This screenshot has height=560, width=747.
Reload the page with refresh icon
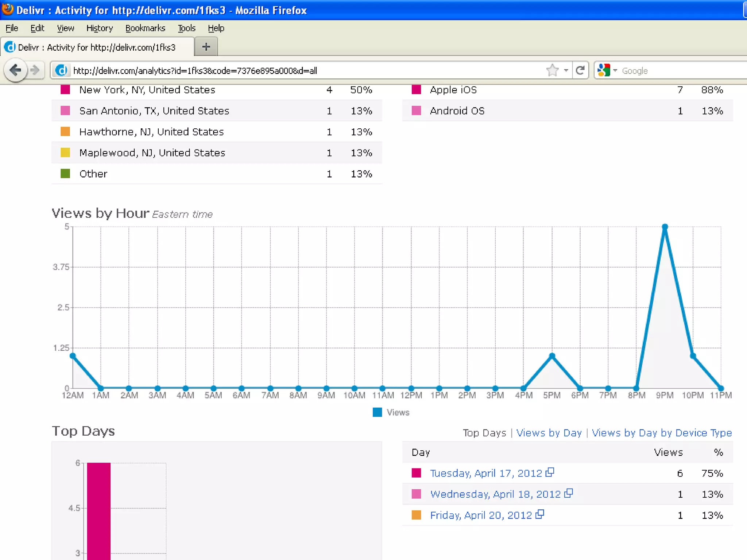pyautogui.click(x=580, y=70)
